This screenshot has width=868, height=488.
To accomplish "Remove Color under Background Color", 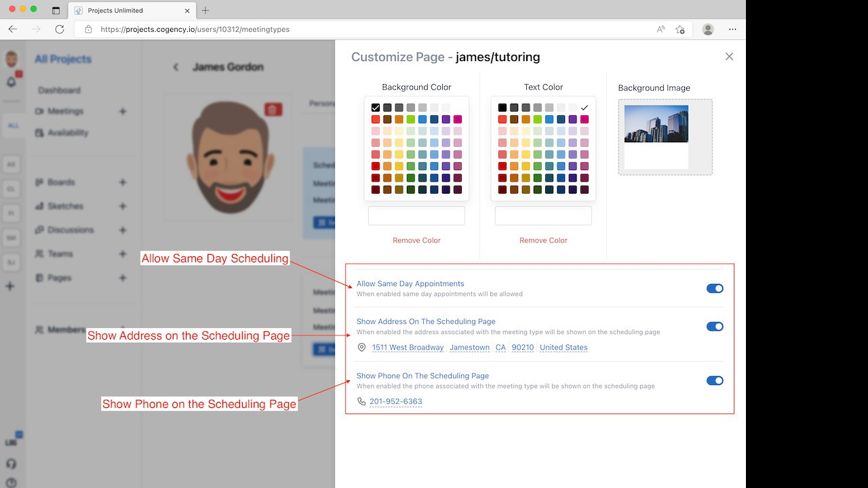I will tap(416, 241).
